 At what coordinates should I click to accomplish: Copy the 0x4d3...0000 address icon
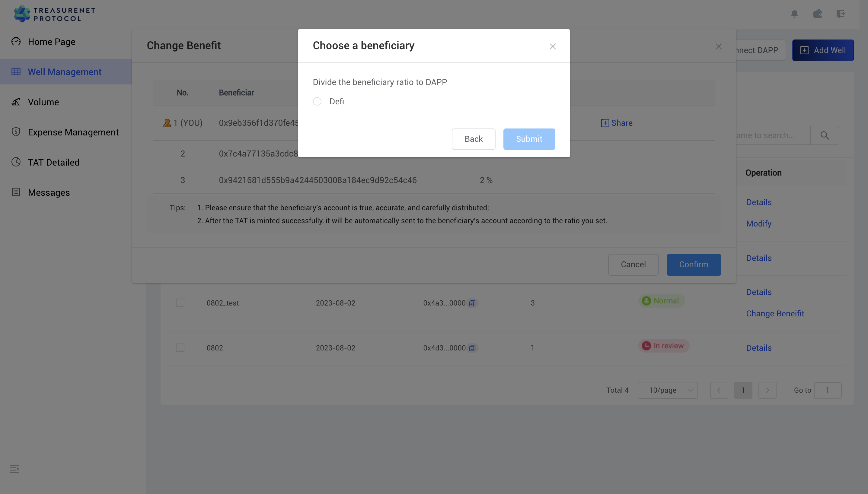click(x=472, y=348)
